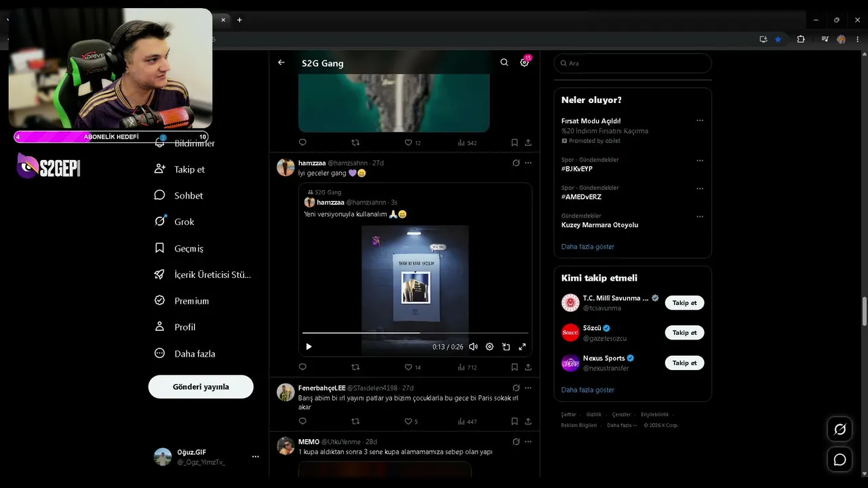Follow Nexus Sports with Takip et
The height and width of the screenshot is (488, 868).
click(x=684, y=363)
